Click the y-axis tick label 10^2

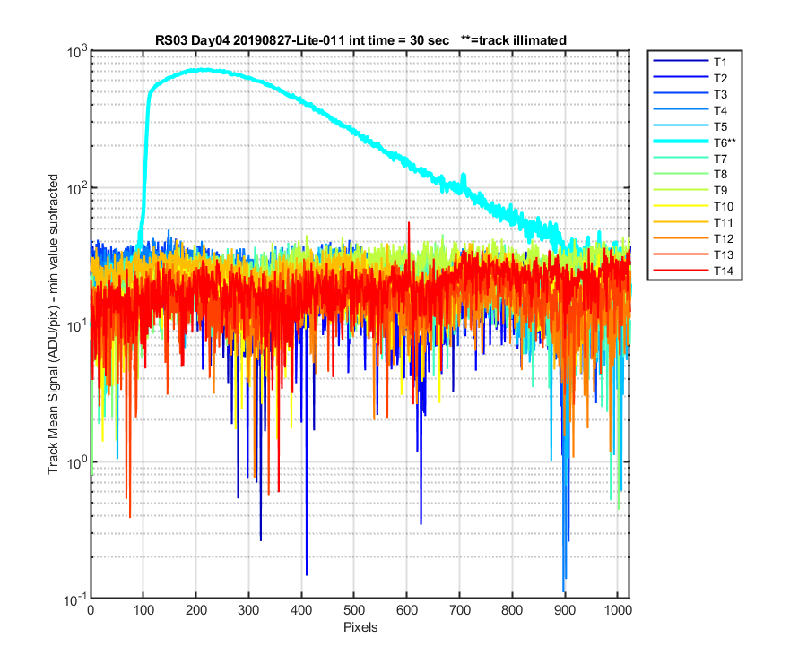77,189
